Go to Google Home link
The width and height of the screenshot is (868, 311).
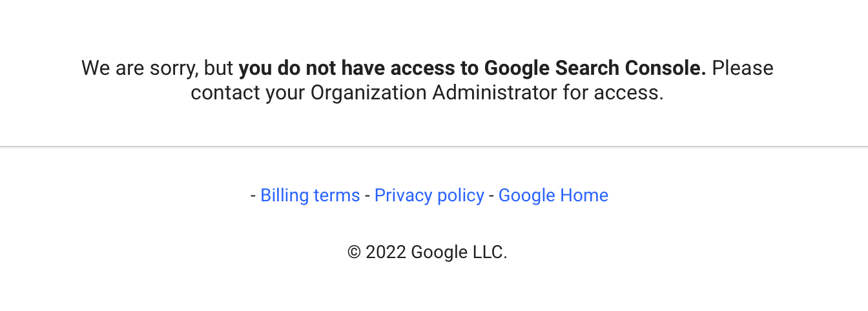pos(553,196)
